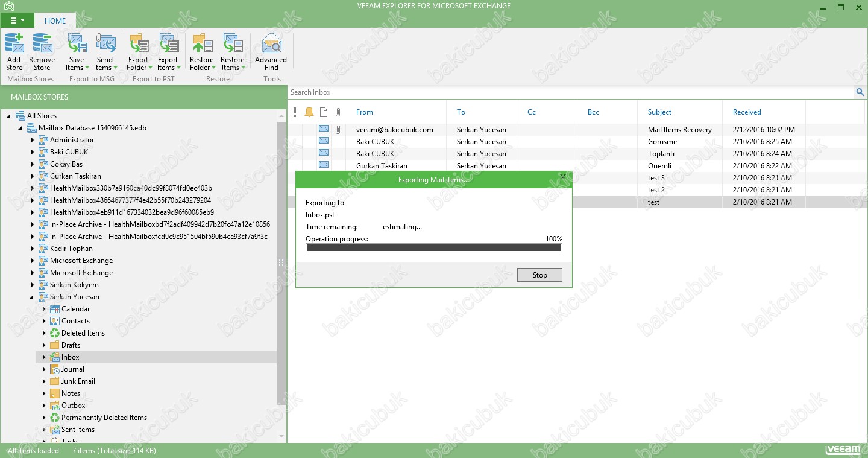The height and width of the screenshot is (458, 868).
Task: Switch to the HOME ribbon tab
Action: [x=55, y=21]
